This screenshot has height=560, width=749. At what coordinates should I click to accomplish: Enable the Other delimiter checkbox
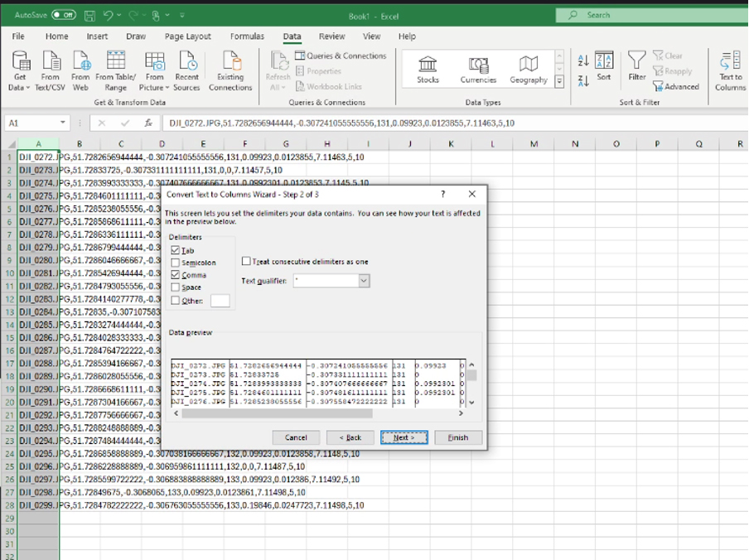point(176,300)
